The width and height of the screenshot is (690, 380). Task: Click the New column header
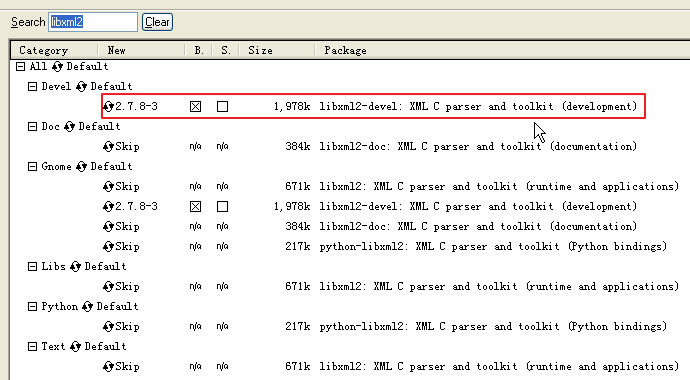coord(141,50)
